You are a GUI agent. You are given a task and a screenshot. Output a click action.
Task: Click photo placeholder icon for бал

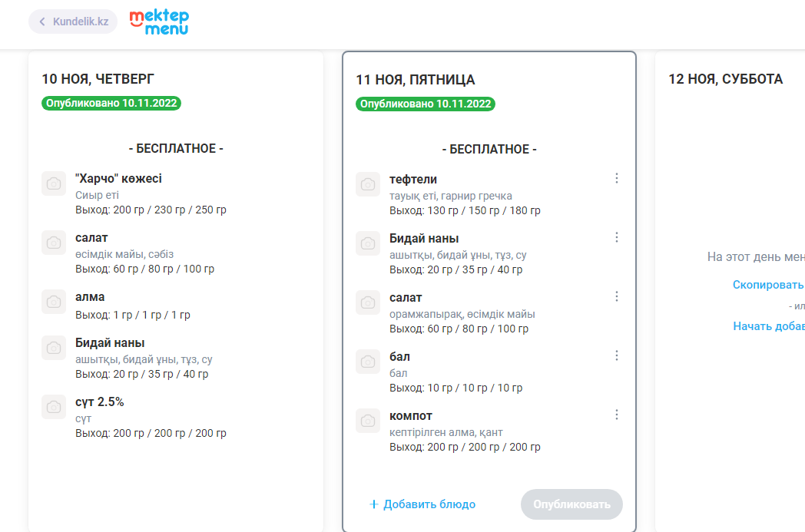click(x=368, y=362)
